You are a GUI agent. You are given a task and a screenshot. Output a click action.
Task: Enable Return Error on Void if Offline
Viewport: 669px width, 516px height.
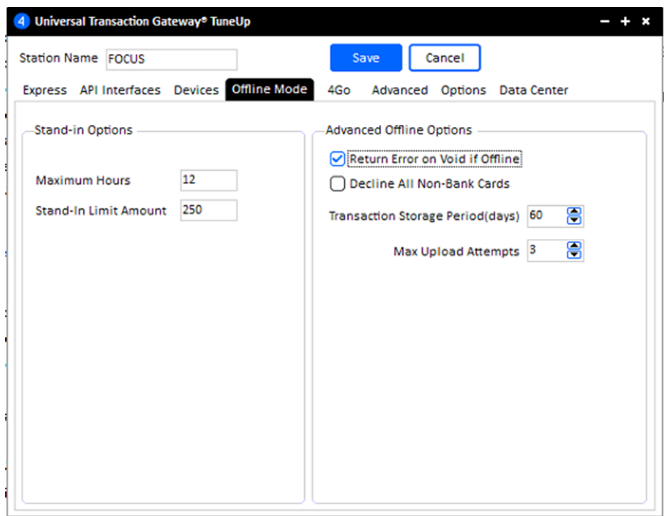click(337, 159)
